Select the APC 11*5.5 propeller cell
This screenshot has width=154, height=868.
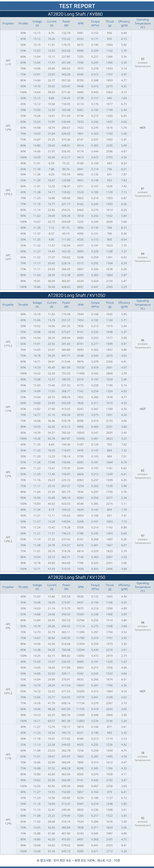pyautogui.click(x=8, y=344)
